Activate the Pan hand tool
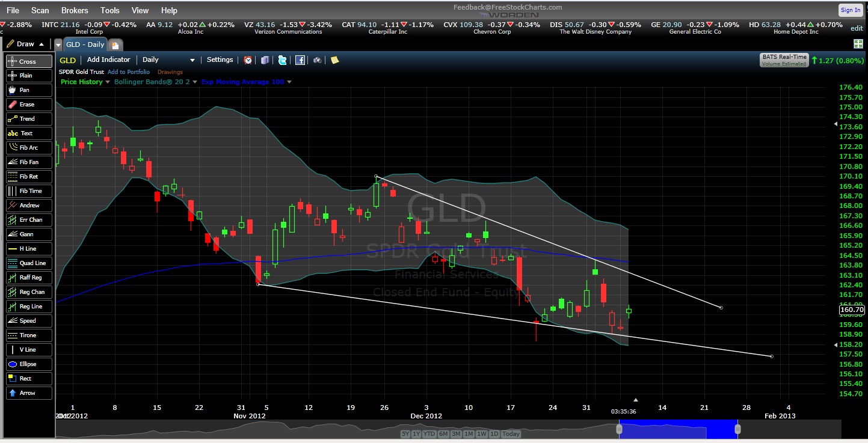 pos(29,90)
